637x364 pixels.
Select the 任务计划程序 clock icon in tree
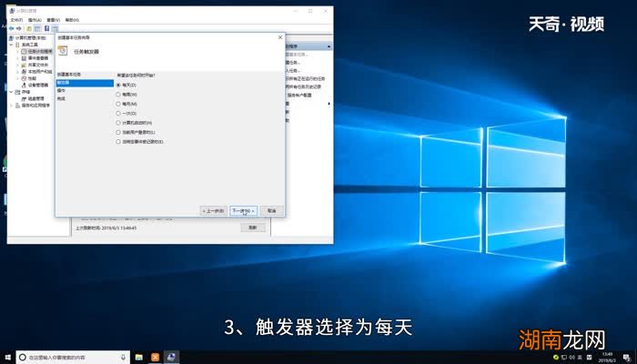click(24, 52)
